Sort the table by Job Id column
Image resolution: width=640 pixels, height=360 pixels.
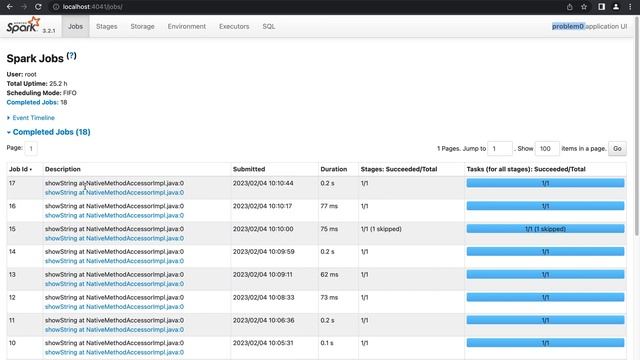pos(20,169)
